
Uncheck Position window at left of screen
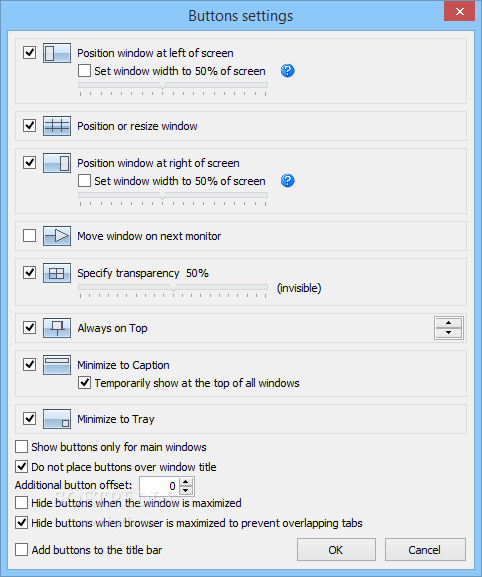pyautogui.click(x=29, y=53)
